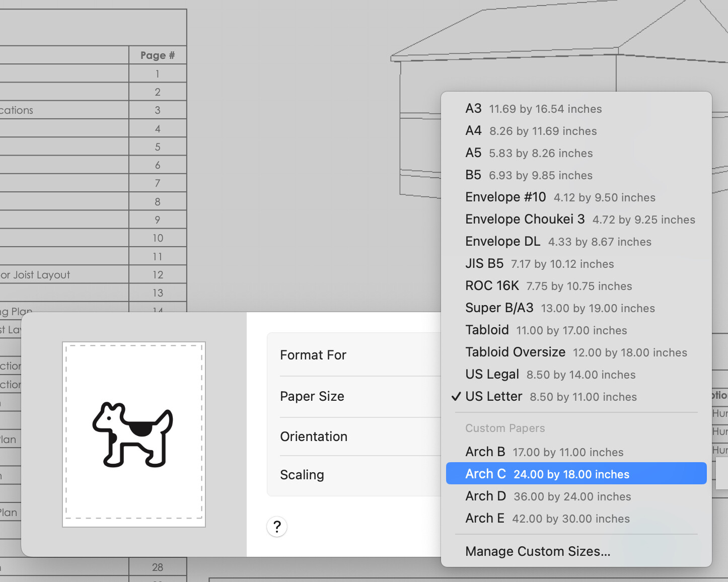Select Tabloid 11.00 by 17.00 inches
The height and width of the screenshot is (582, 728).
coord(576,330)
